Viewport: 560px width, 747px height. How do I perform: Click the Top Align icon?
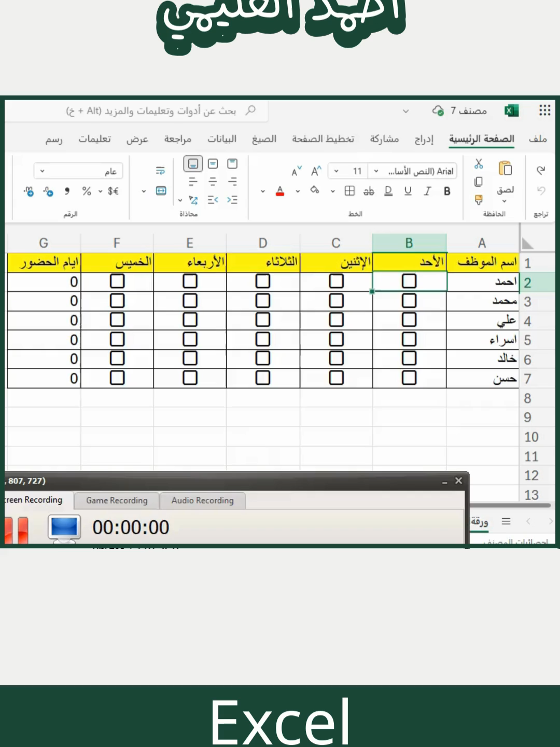[232, 164]
